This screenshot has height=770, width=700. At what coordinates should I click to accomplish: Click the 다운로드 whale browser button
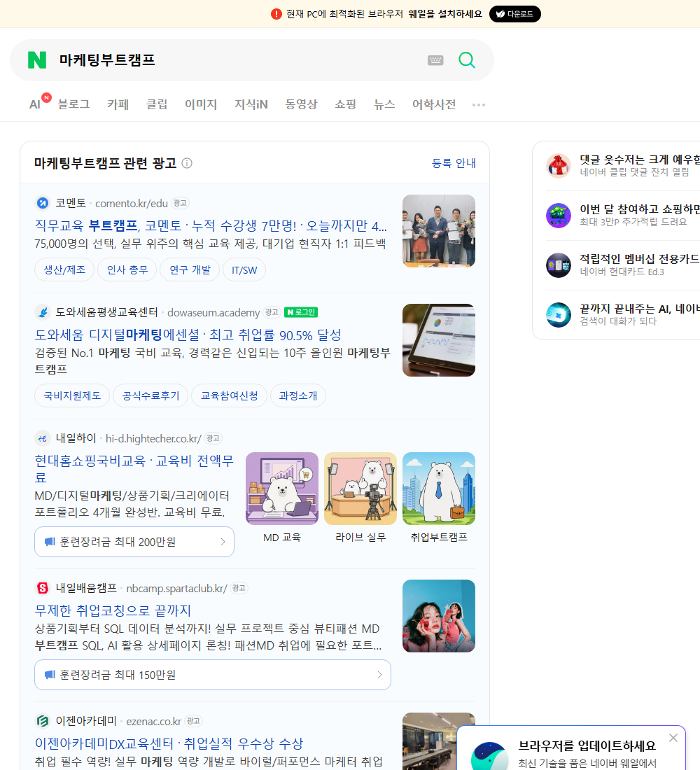pos(514,14)
